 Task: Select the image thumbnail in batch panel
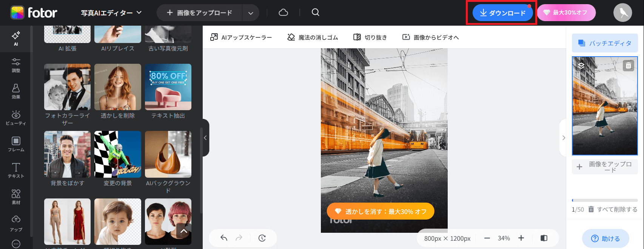[605, 106]
